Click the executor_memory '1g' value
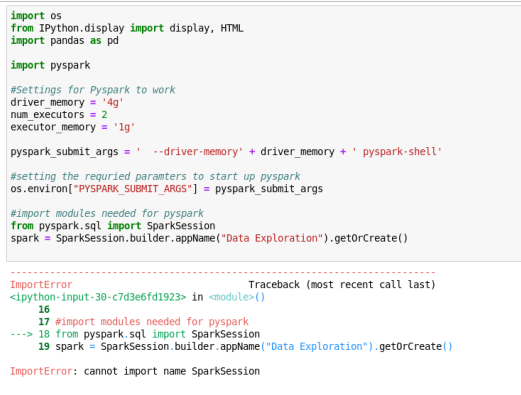 point(124,127)
